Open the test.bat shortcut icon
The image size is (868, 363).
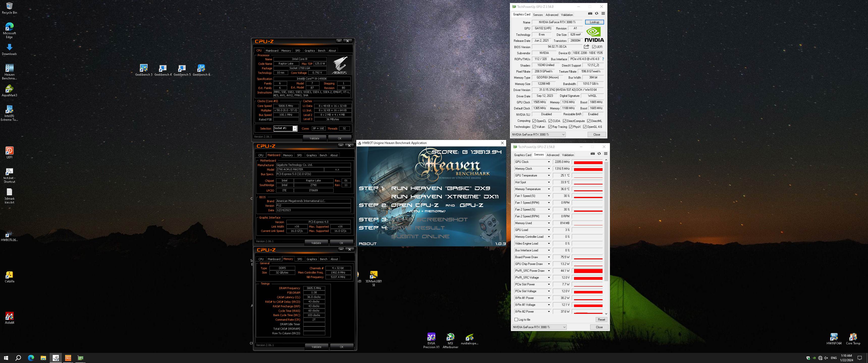(9, 175)
